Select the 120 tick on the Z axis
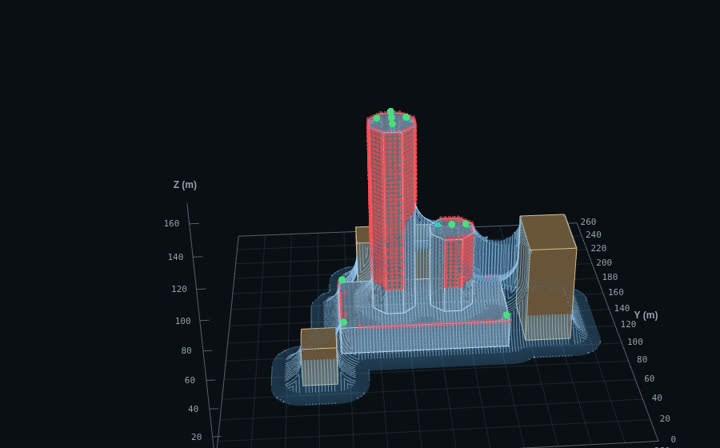The width and height of the screenshot is (720, 448). pos(179,289)
